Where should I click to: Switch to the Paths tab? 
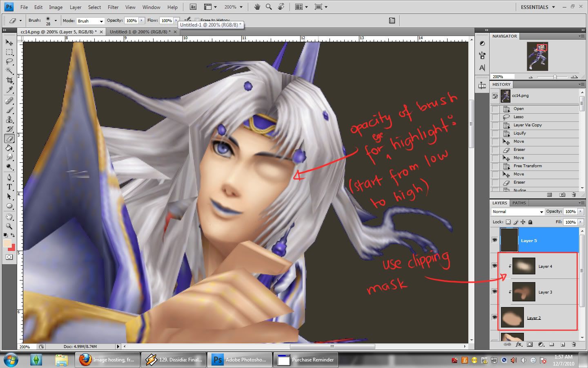(519, 203)
